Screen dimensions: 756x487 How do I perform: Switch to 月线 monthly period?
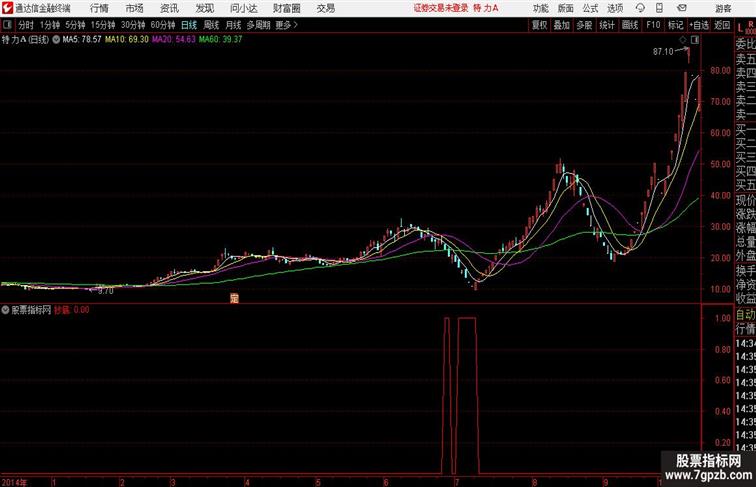(233, 25)
